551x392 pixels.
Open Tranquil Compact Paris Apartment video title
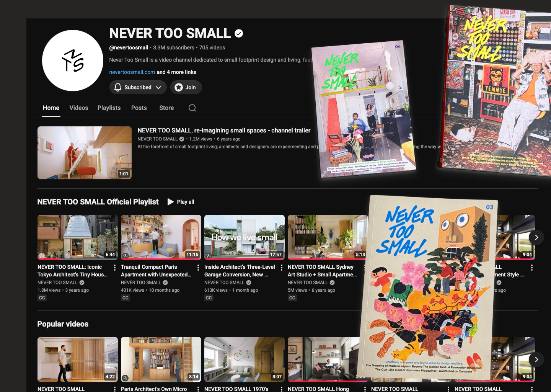pos(156,271)
